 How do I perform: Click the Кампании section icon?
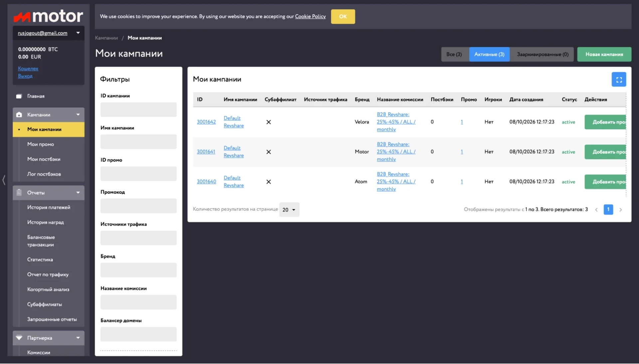coord(19,115)
